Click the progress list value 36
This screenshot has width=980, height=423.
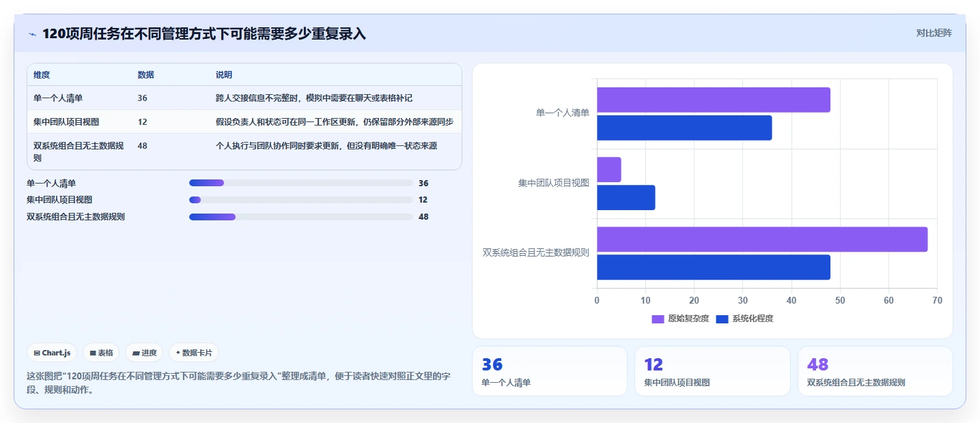423,183
